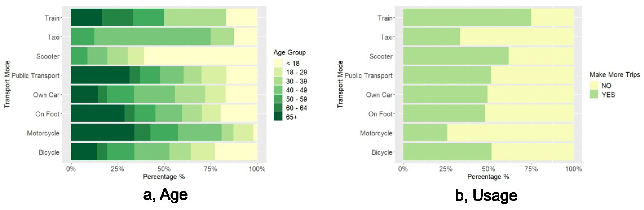Click 'Percentage %' axis title in Usage chart
Screen dimensions: 644x210
click(488, 177)
